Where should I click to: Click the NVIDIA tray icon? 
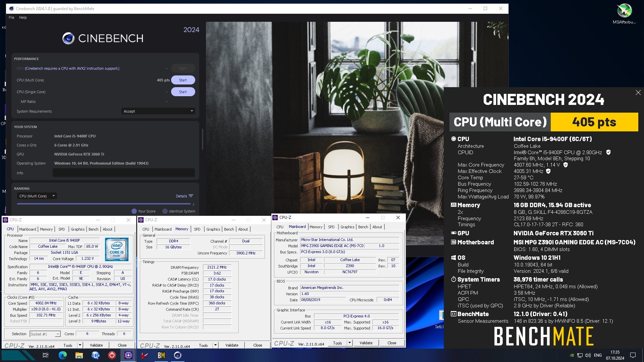(572, 355)
